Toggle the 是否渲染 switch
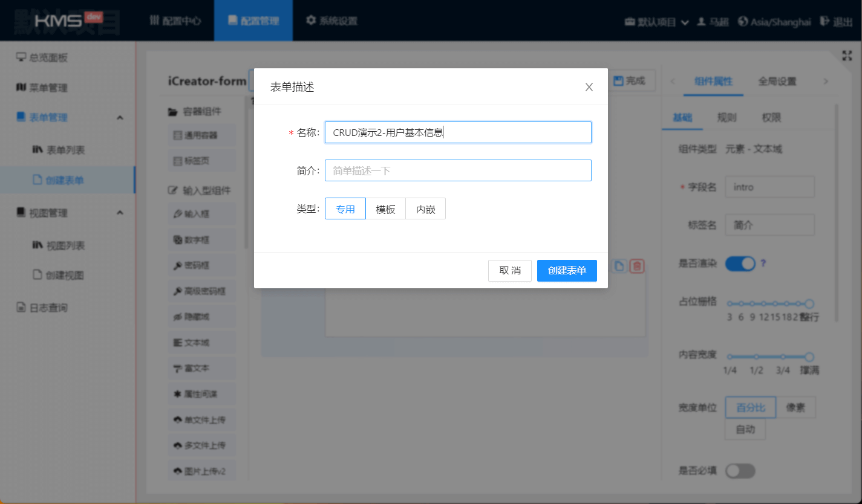 (x=740, y=263)
